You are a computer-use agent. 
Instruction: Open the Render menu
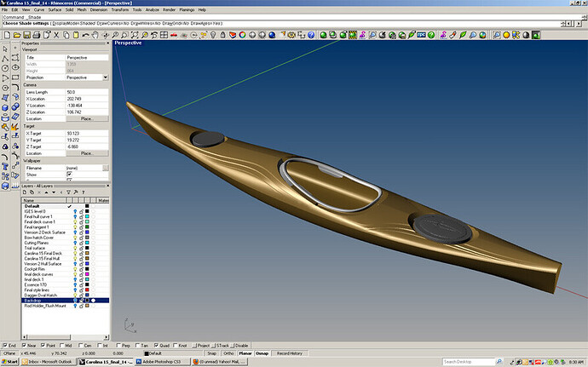pyautogui.click(x=169, y=9)
